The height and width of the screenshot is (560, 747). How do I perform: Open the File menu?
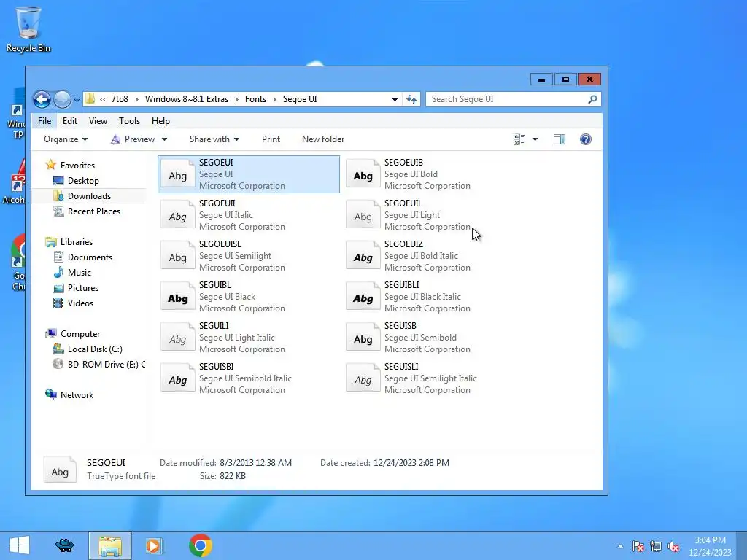tap(44, 121)
